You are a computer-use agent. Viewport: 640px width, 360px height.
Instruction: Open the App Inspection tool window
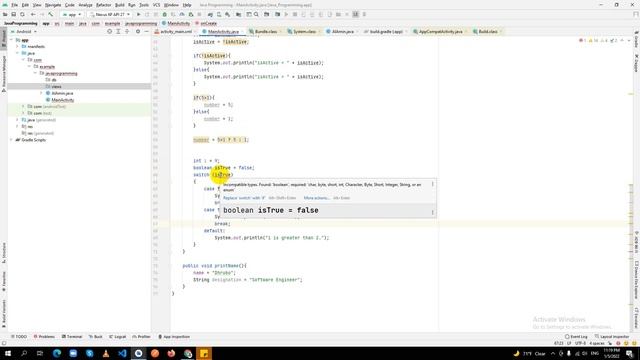(174, 337)
